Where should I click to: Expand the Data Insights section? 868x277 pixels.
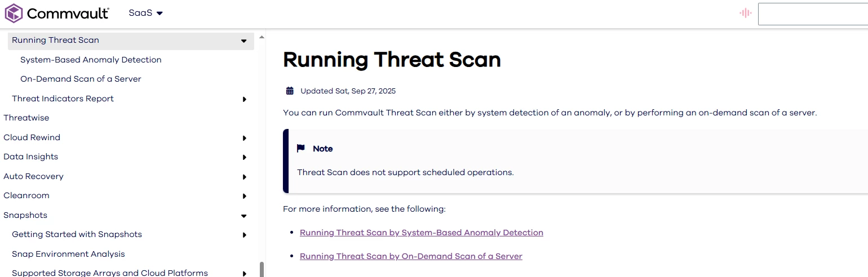point(244,157)
